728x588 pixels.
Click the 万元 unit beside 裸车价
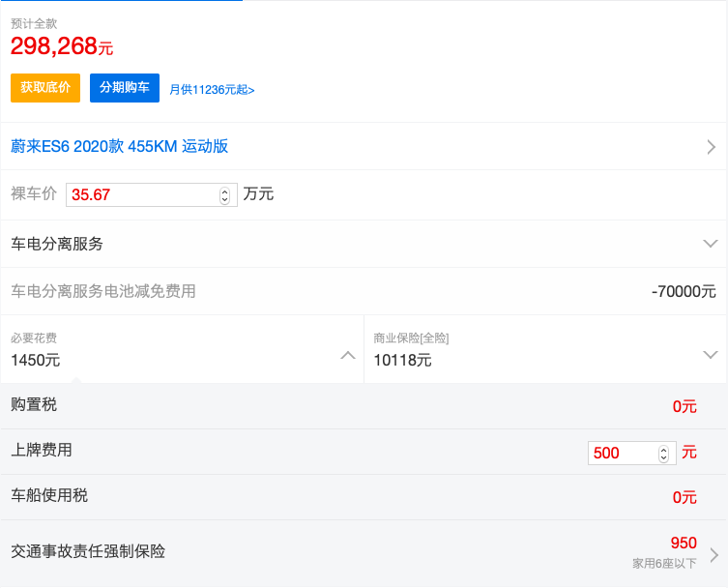point(258,193)
